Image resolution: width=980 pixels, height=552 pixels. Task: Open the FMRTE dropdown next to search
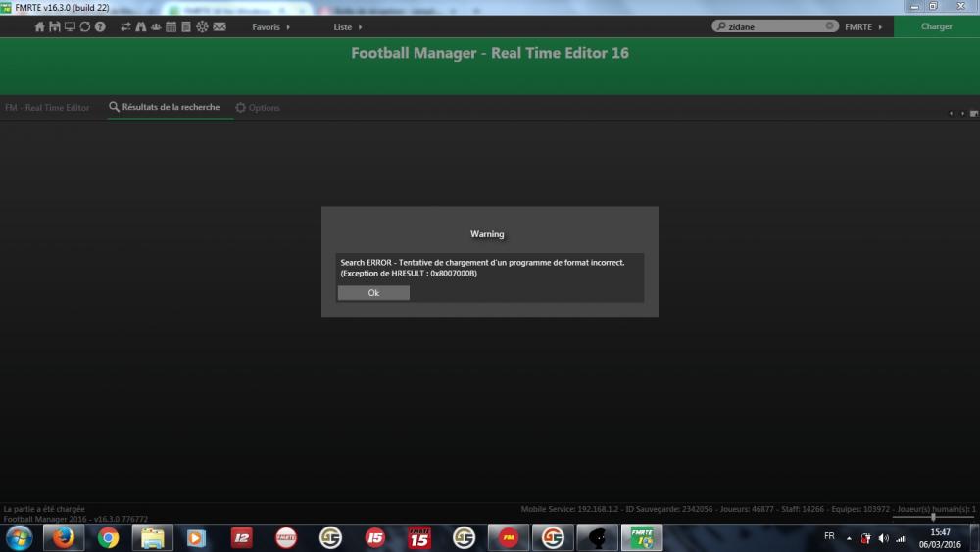coord(863,26)
